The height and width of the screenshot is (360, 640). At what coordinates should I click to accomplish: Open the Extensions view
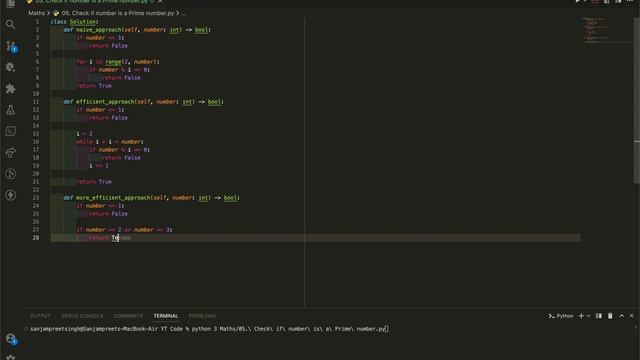point(11,89)
